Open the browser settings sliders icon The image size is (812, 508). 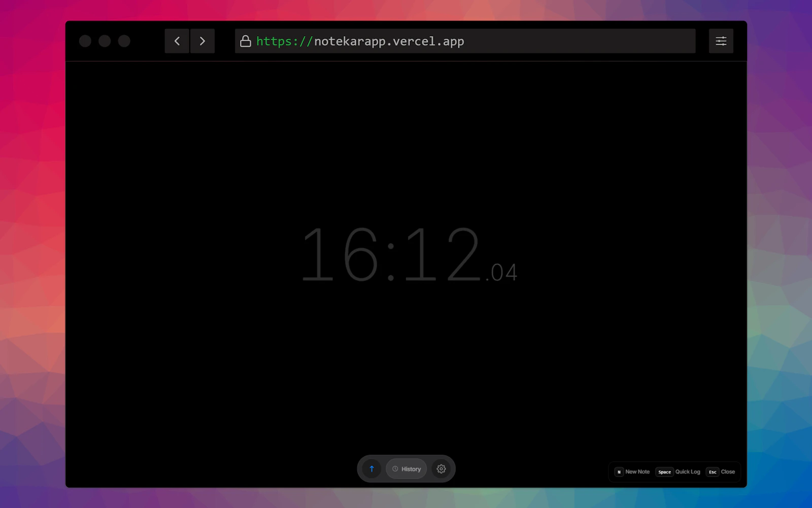[721, 41]
